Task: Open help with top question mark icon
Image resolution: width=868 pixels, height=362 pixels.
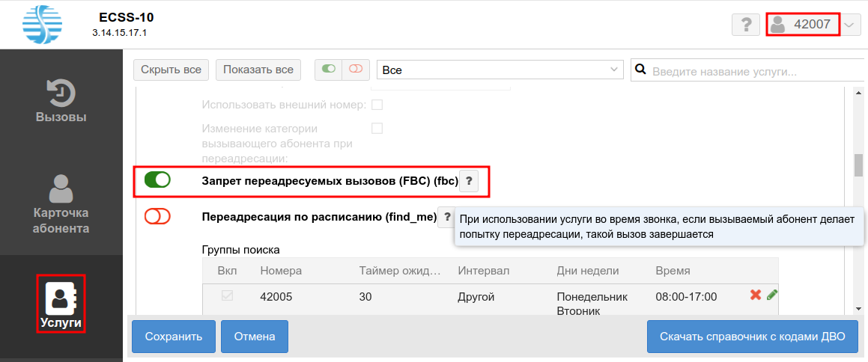Action: click(745, 25)
